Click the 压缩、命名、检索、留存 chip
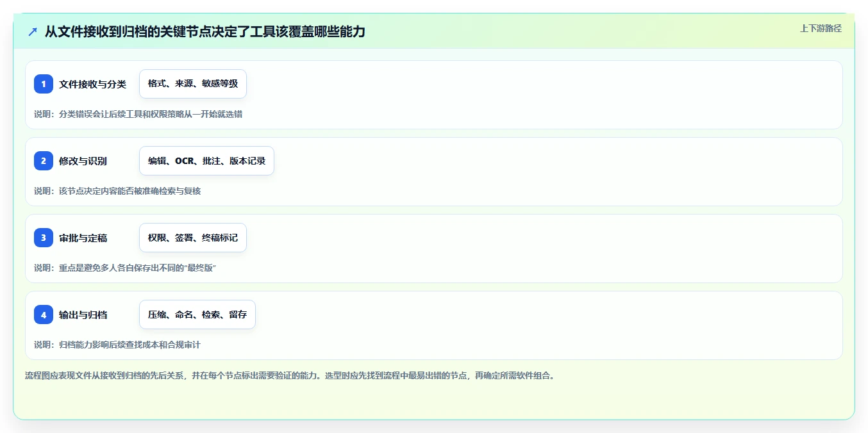 pyautogui.click(x=197, y=315)
